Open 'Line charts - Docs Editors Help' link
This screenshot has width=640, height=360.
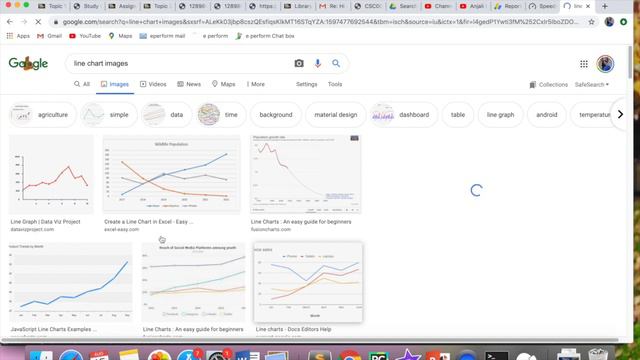point(293,329)
